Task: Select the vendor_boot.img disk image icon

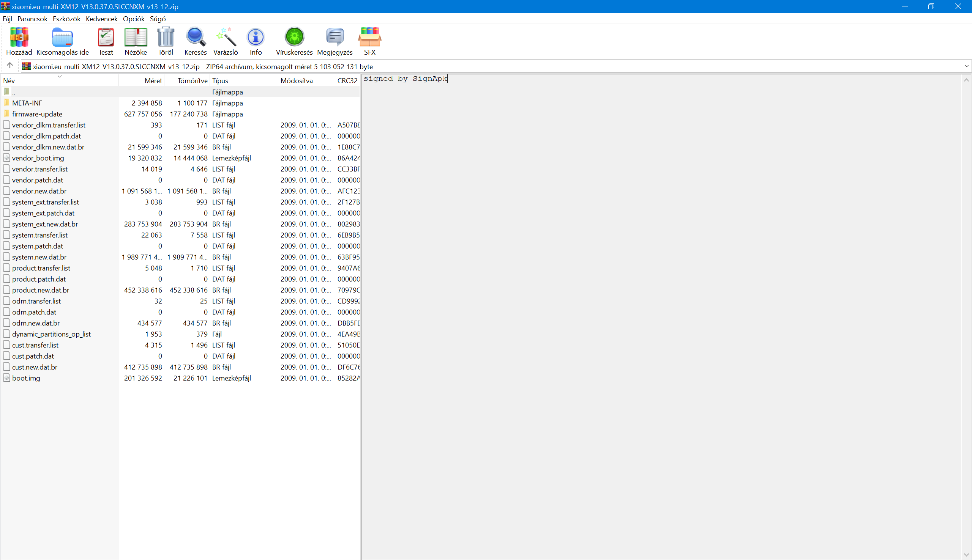Action: click(6, 158)
